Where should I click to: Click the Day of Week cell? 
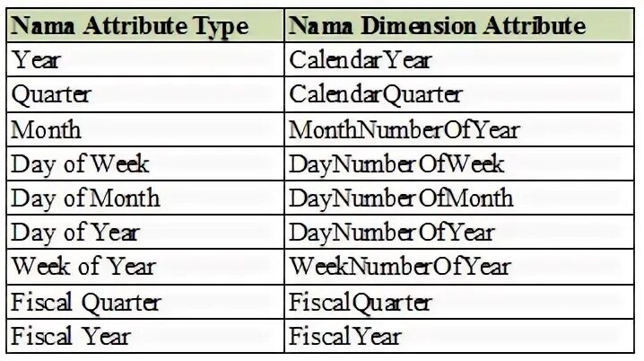click(145, 163)
